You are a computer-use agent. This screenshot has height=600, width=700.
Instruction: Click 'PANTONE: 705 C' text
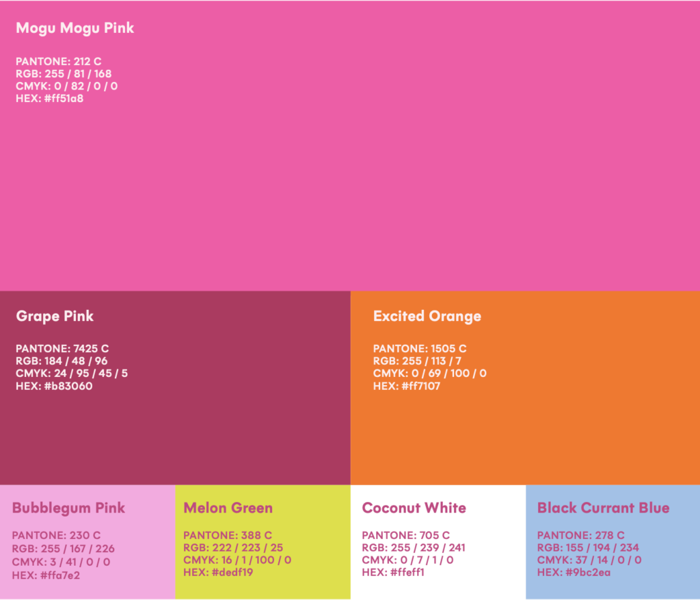pyautogui.click(x=406, y=535)
